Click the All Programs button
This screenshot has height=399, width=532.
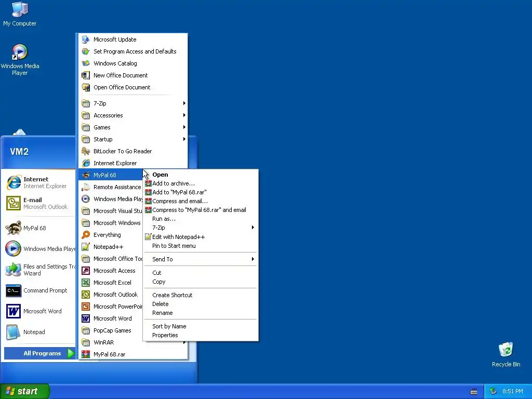(39, 353)
